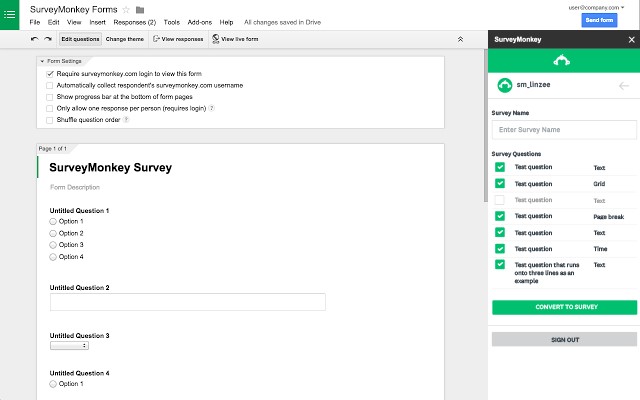The width and height of the screenshot is (640, 400).
Task: Click All changes saved in Drive status
Action: (x=282, y=22)
